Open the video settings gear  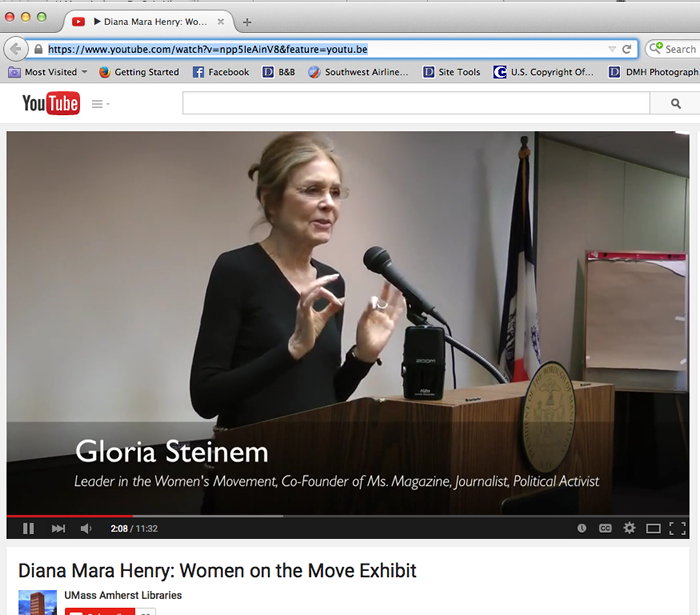[x=629, y=528]
